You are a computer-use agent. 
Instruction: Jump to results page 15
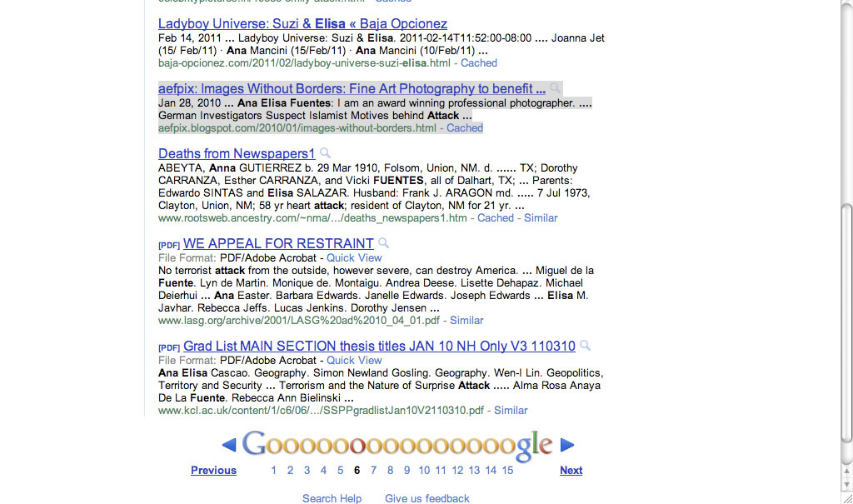[x=507, y=471]
